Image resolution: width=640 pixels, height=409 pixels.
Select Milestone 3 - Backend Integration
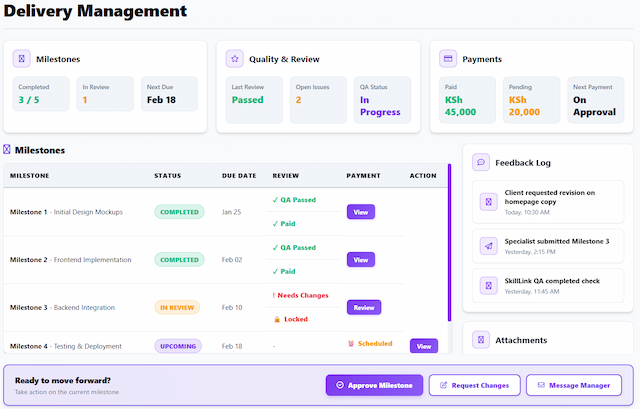tap(62, 307)
